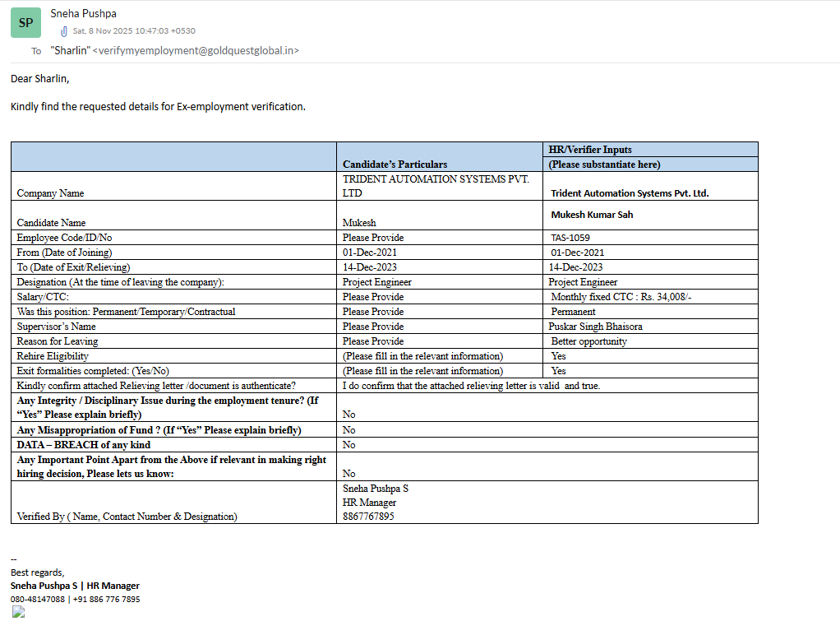This screenshot has width=840, height=635.
Task: Click the paperclip attachment icon
Action: pos(63,31)
